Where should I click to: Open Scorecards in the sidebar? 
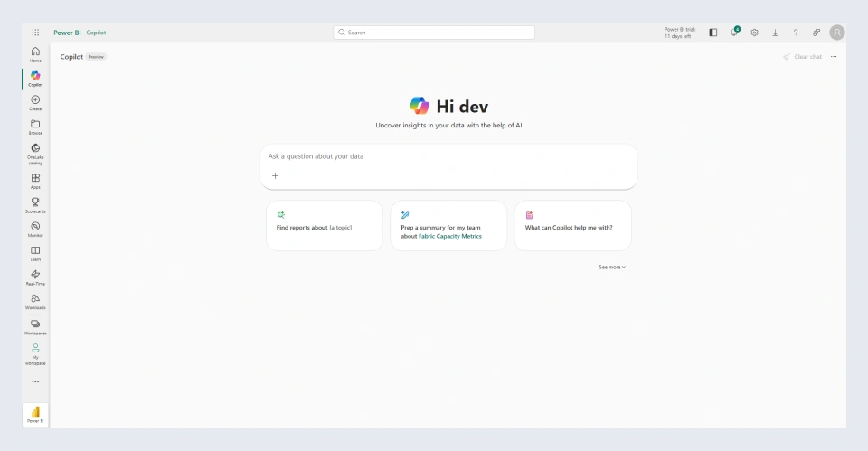35,204
